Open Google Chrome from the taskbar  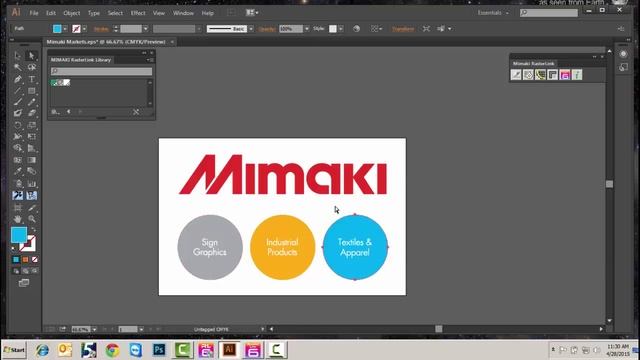tap(112, 350)
